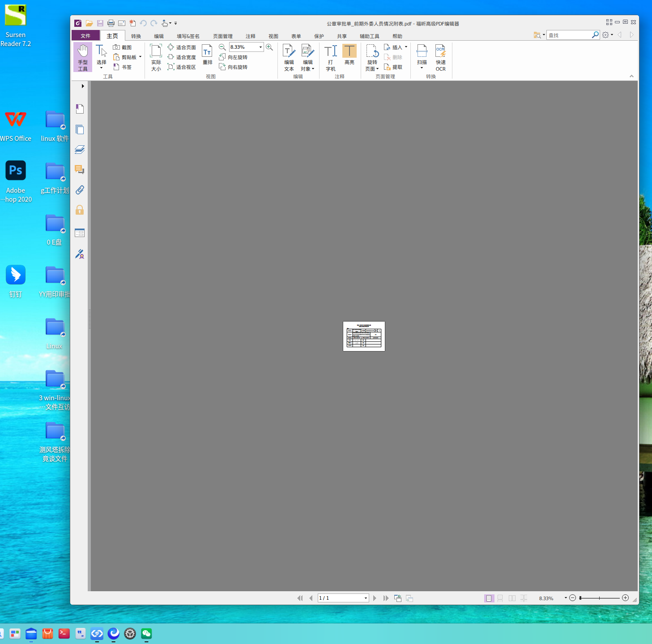
Task: Enable continuous facing view in status bar
Action: click(x=524, y=598)
